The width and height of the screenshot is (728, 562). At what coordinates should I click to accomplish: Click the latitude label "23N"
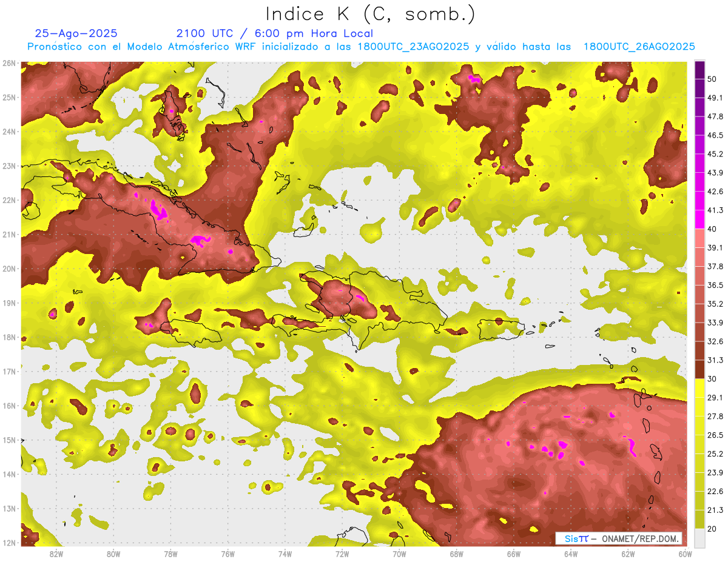[x=9, y=166]
